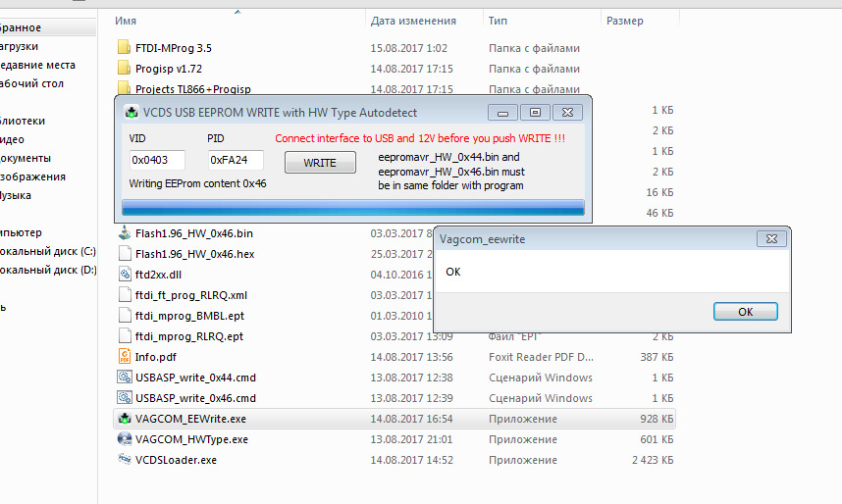The height and width of the screenshot is (504, 842).
Task: Click the EEPROM write progress bar
Action: pos(353,208)
